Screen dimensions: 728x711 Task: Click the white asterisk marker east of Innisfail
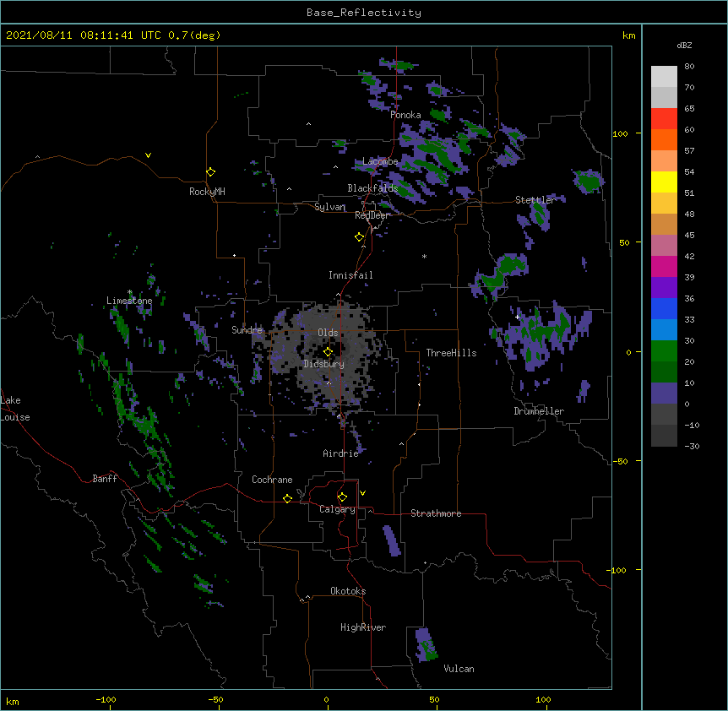point(424,257)
